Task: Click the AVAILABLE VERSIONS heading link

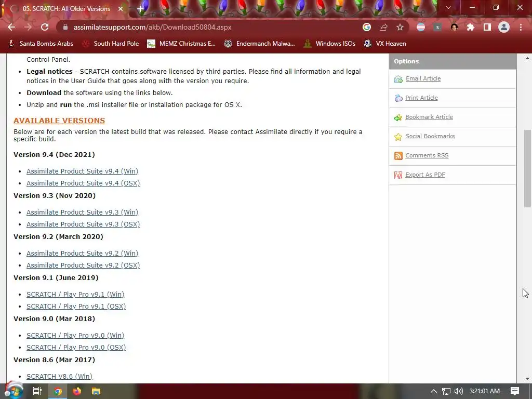Action: pos(59,121)
